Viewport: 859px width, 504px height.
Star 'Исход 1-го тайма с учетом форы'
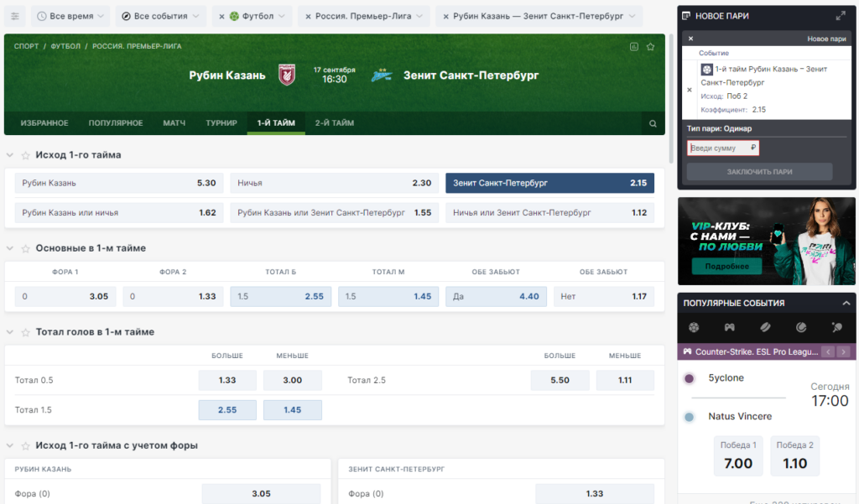click(x=25, y=445)
